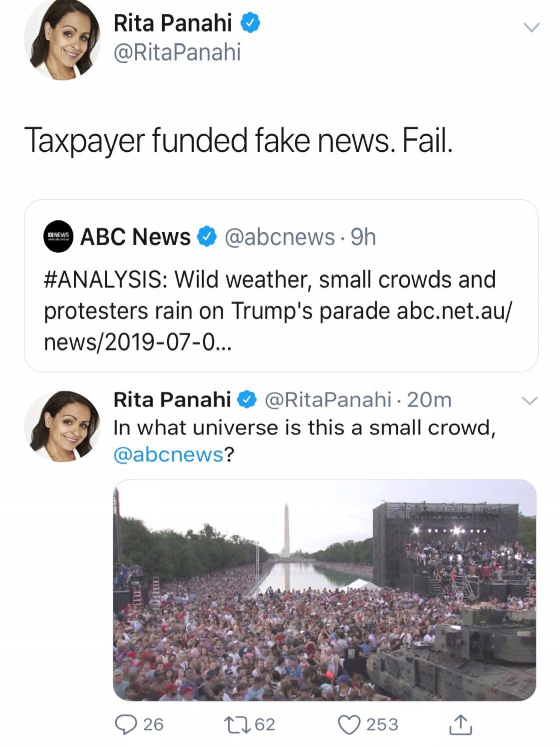Click Rita Panahi's avatar on second tweet
The image size is (560, 748).
62,426
